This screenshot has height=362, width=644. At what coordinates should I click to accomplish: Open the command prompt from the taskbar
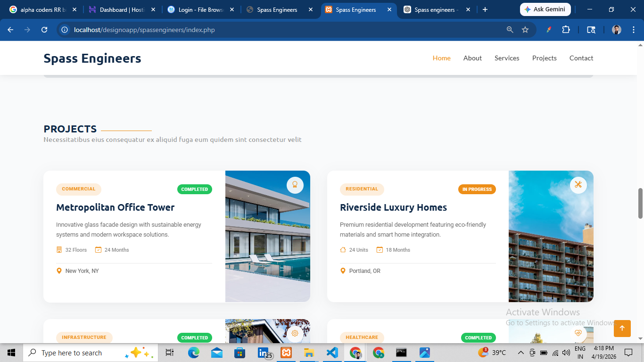pyautogui.click(x=401, y=353)
